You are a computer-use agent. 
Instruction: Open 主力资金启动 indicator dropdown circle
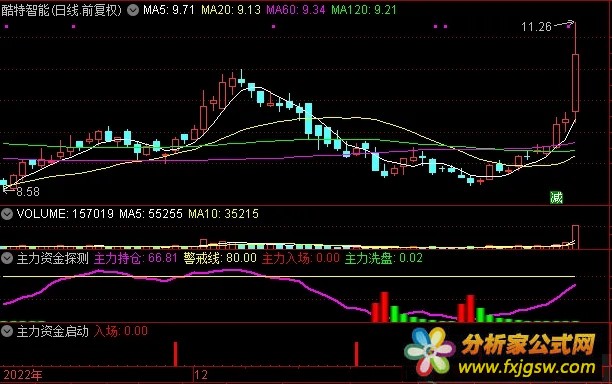(x=7, y=331)
